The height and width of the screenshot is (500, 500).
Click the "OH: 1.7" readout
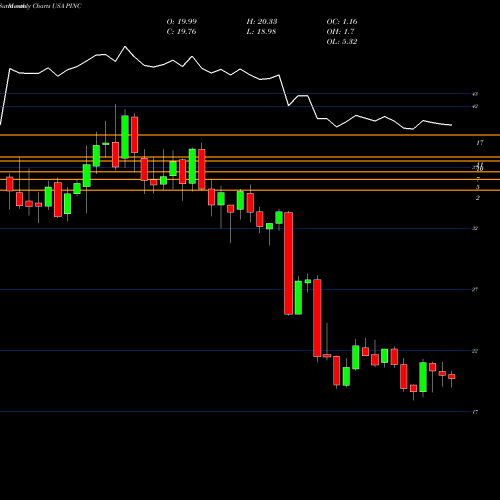pyautogui.click(x=340, y=32)
